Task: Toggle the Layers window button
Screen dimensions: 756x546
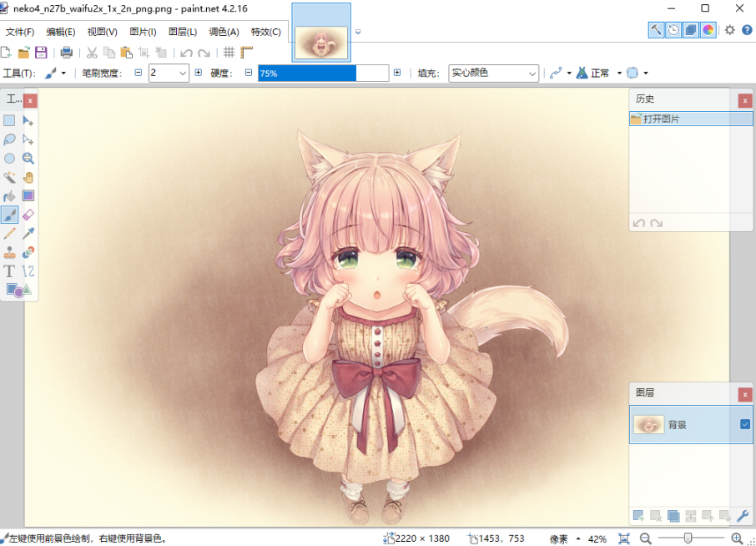Action: coord(691,30)
